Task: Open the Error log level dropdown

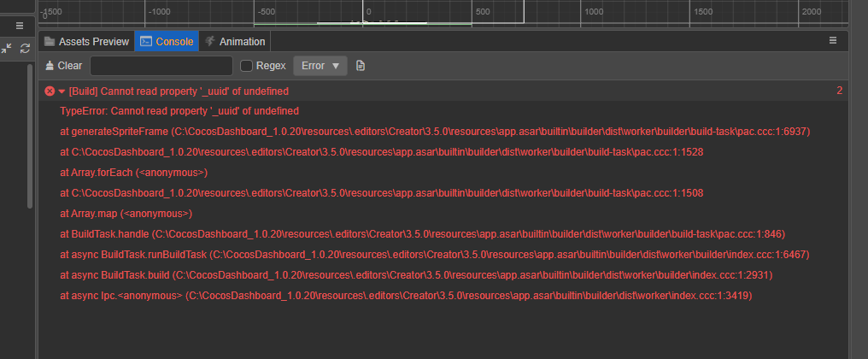Action: (x=320, y=65)
